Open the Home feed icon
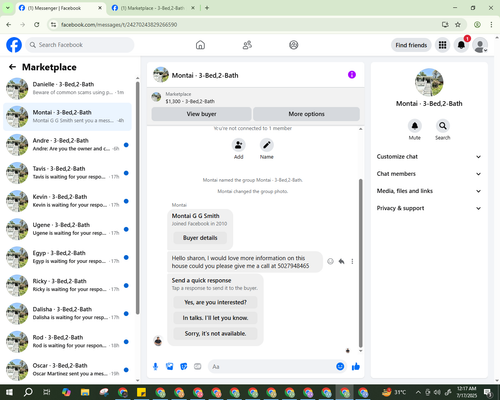 tap(200, 45)
